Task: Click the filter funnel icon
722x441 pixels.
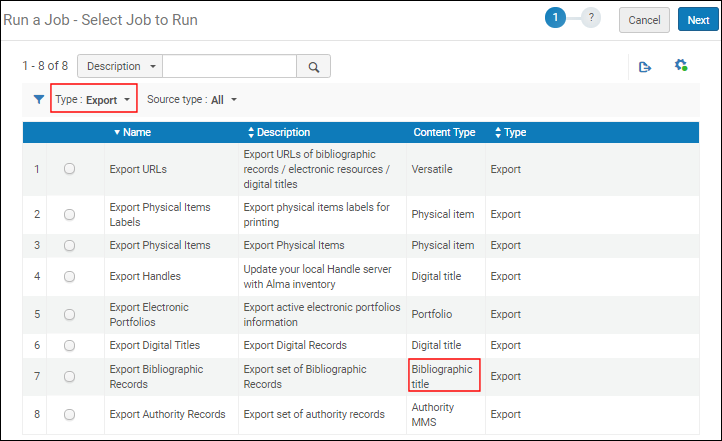Action: [38, 100]
